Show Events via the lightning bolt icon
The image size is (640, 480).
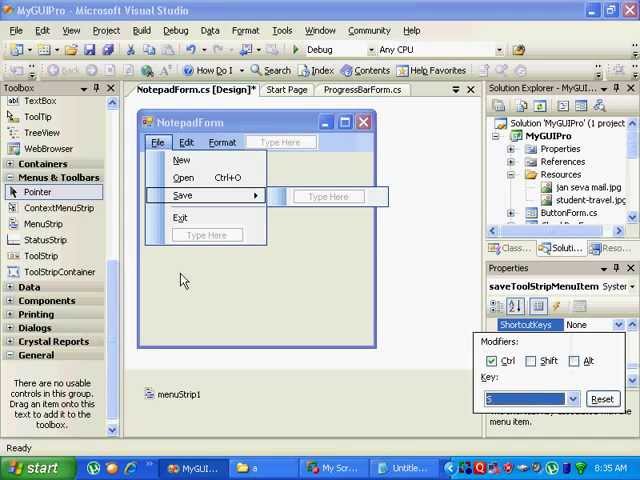556,306
